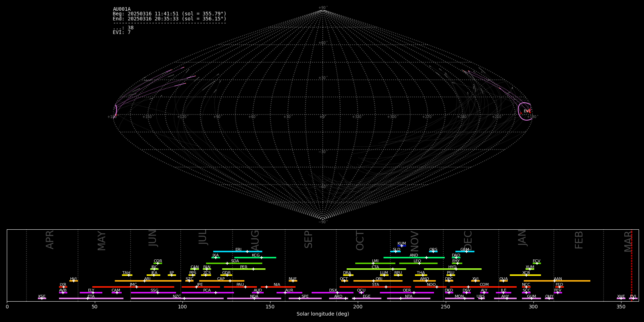The height and width of the screenshot is (322, 644).
Task: Click the 100 tick on solar longitude axis
Action: click(x=182, y=307)
